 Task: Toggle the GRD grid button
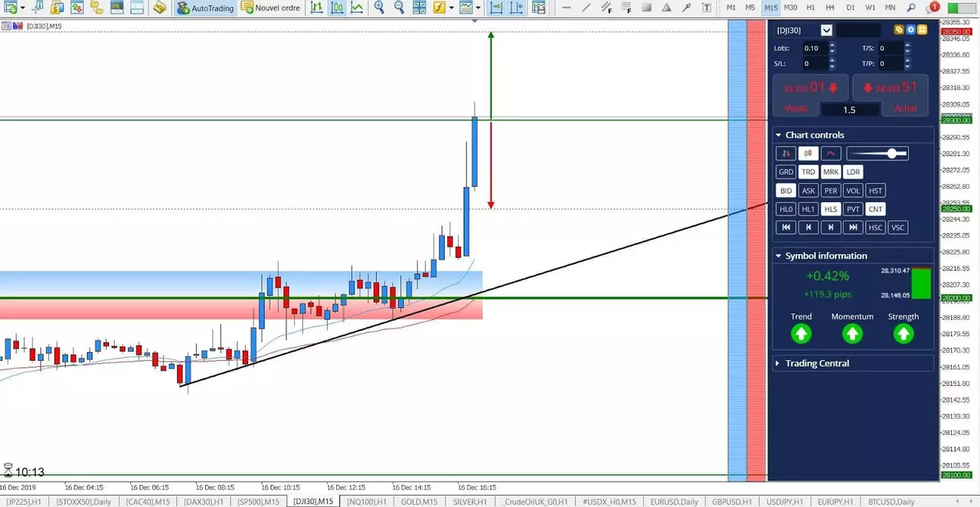click(786, 172)
